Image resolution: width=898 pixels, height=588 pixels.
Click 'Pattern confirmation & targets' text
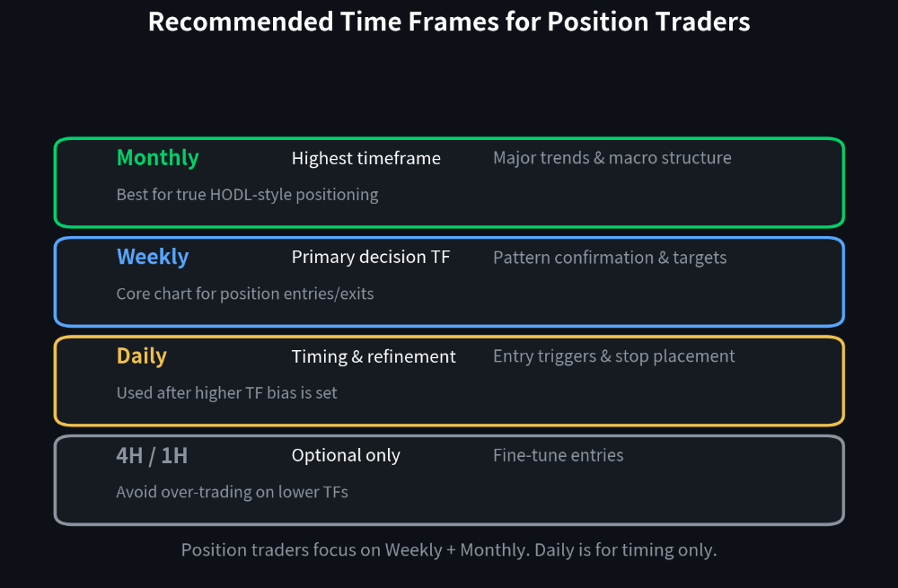pos(610,258)
